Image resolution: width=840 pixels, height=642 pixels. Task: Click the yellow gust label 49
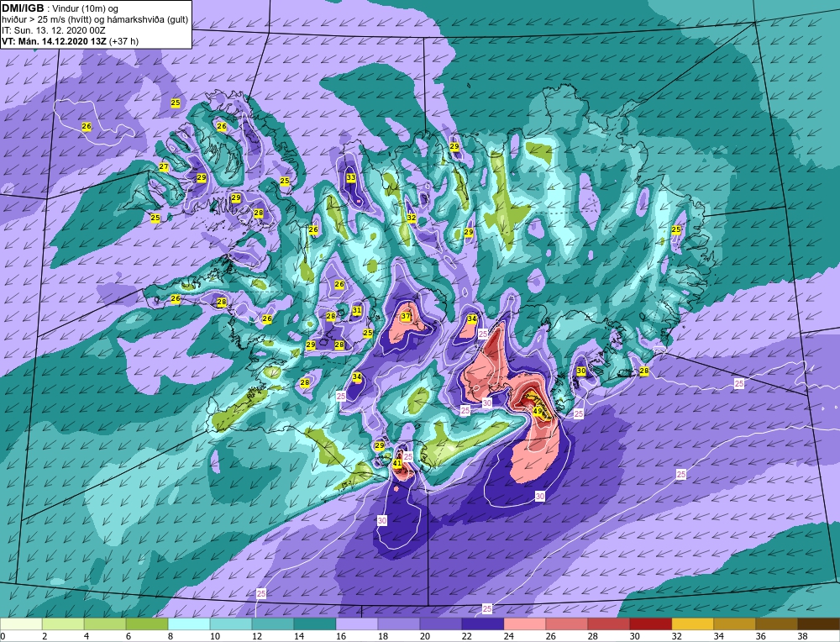click(x=538, y=411)
